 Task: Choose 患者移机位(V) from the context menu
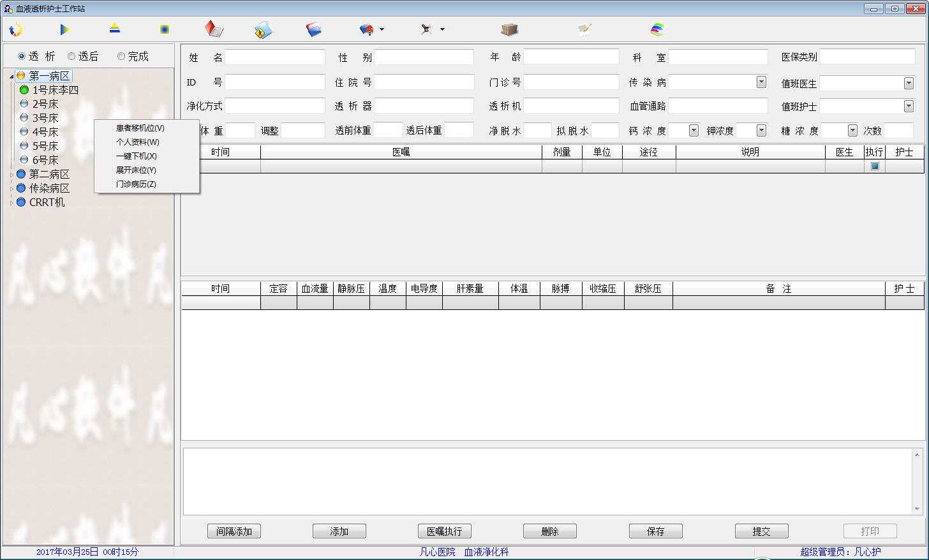(140, 128)
